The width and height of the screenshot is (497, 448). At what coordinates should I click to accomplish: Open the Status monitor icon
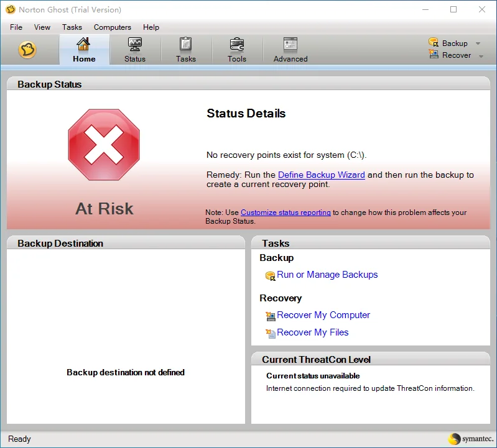135,44
